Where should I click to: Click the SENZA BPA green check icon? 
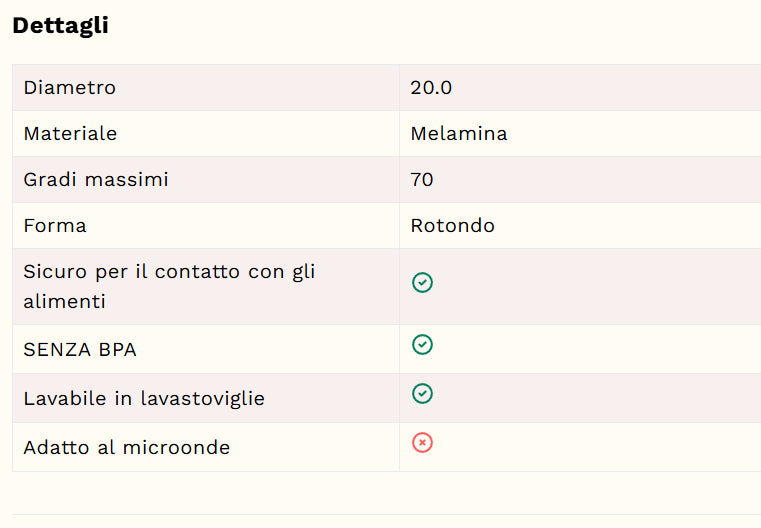422,345
